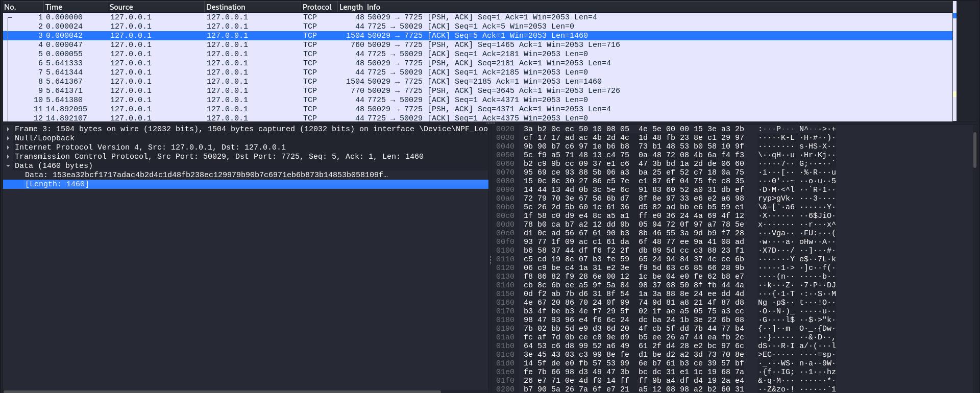Image resolution: width=980 pixels, height=393 pixels.
Task: Select packet 8 with Seq=2185
Action: tap(478, 82)
